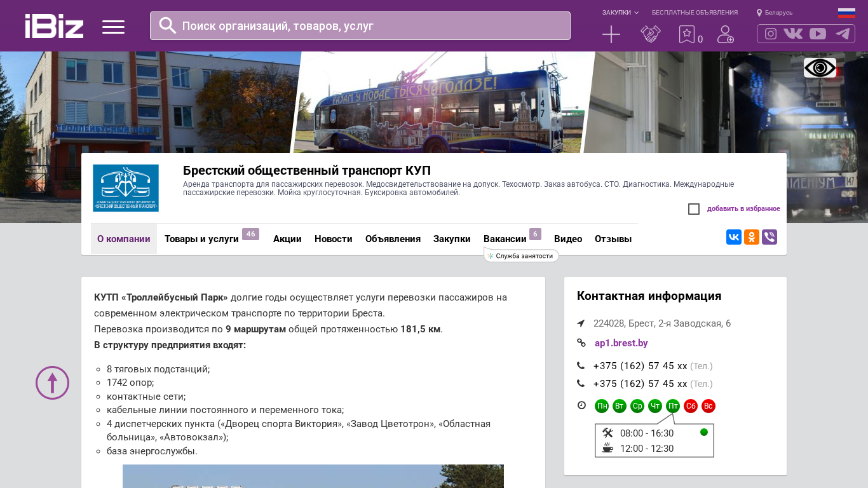Screen dimensions: 868x488
Task: Switch to the 'Объявления' tab
Action: (393, 239)
